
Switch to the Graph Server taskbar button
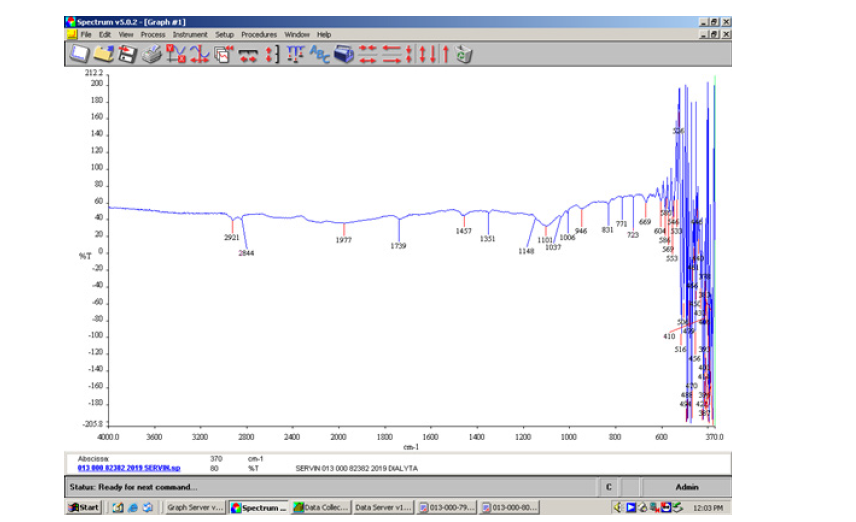coord(194,507)
